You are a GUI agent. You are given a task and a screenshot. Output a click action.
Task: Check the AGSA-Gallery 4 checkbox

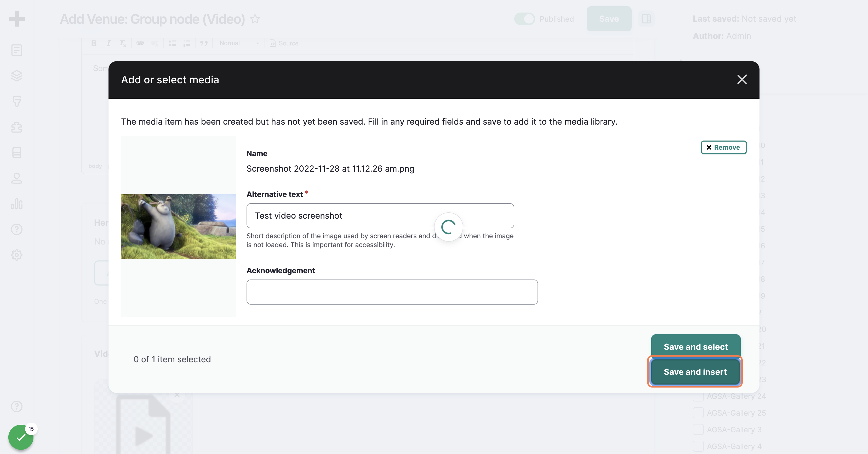(x=698, y=446)
